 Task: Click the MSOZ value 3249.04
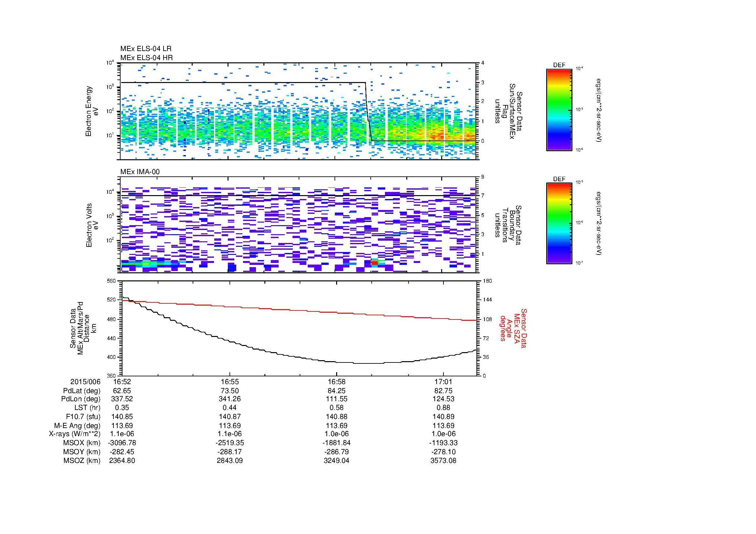336,461
